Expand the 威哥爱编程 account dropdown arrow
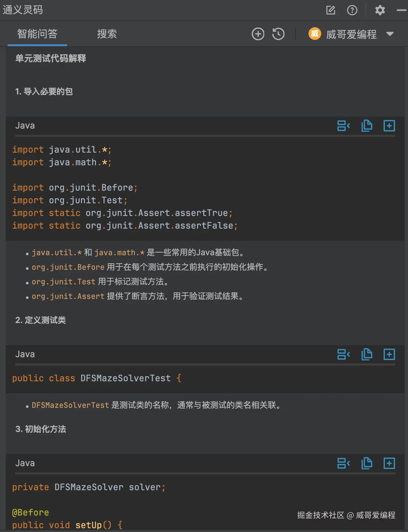408x532 pixels. coord(390,34)
